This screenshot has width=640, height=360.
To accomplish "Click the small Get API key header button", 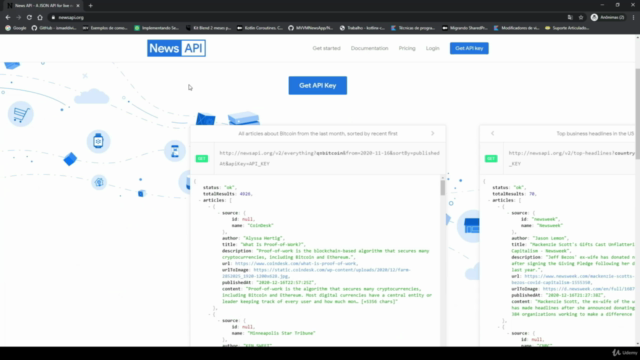I will [x=469, y=48].
